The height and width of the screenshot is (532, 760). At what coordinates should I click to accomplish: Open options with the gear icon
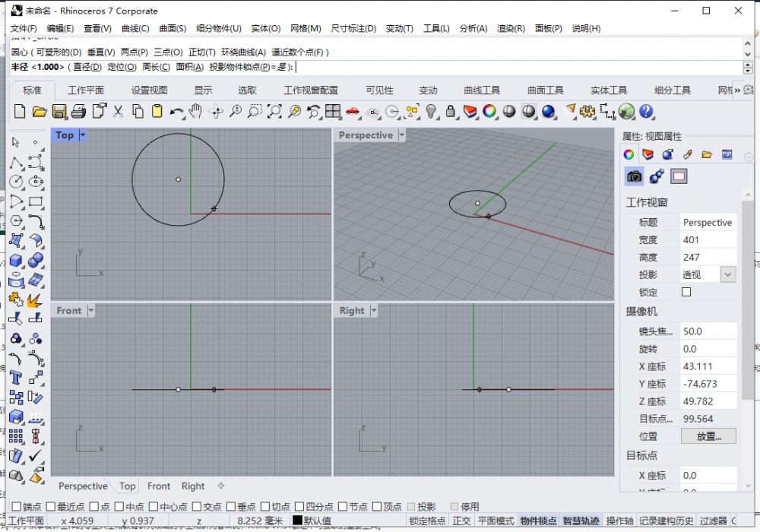tap(587, 112)
